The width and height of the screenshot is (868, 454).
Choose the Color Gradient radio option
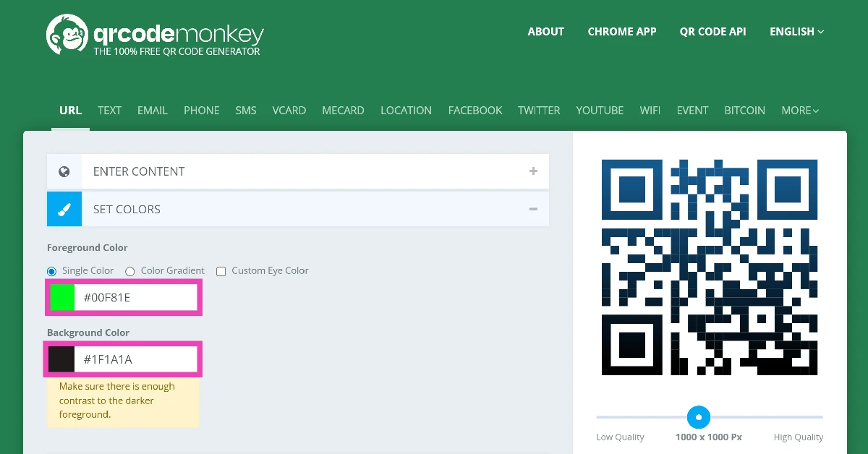click(130, 271)
